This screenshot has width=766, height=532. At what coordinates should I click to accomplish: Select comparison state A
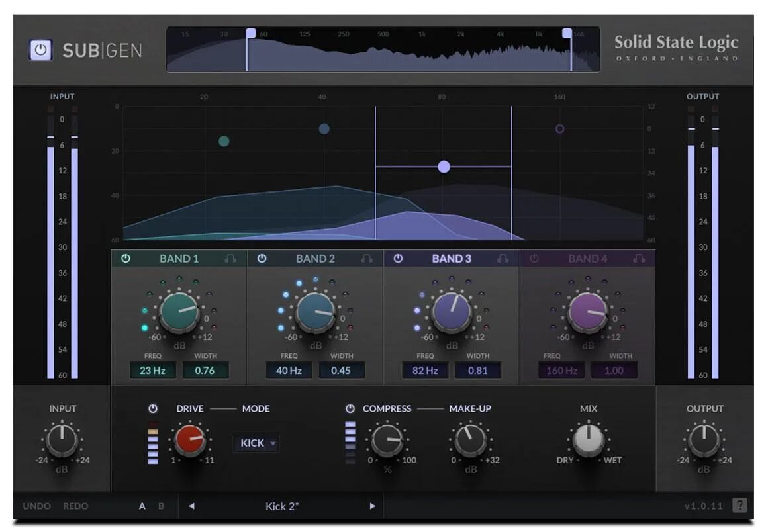pos(142,506)
